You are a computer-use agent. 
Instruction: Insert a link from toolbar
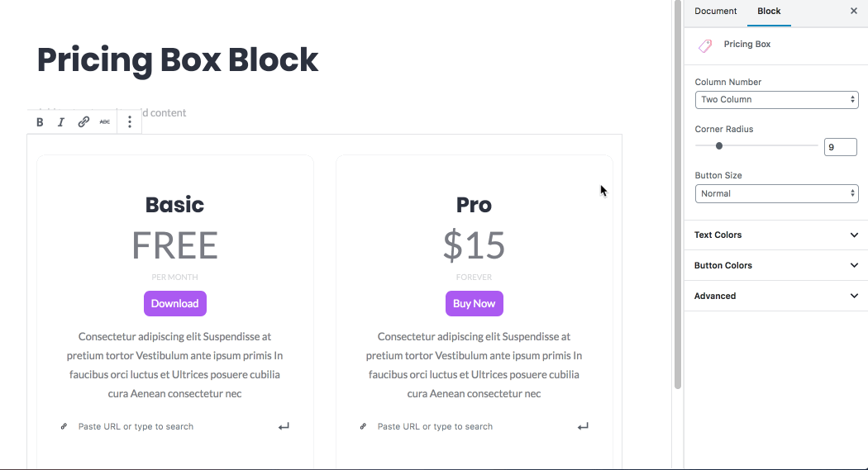point(83,122)
